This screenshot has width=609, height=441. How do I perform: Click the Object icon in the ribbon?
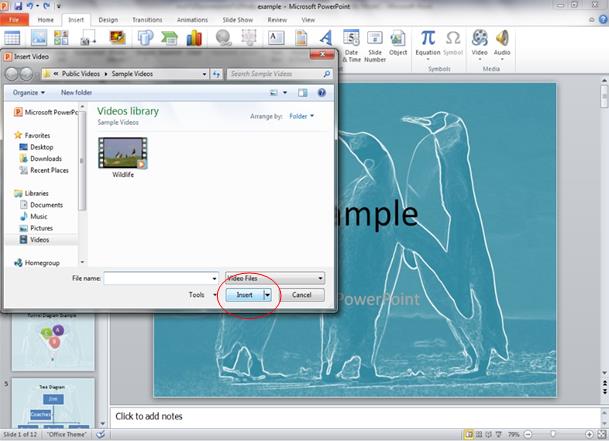point(398,42)
